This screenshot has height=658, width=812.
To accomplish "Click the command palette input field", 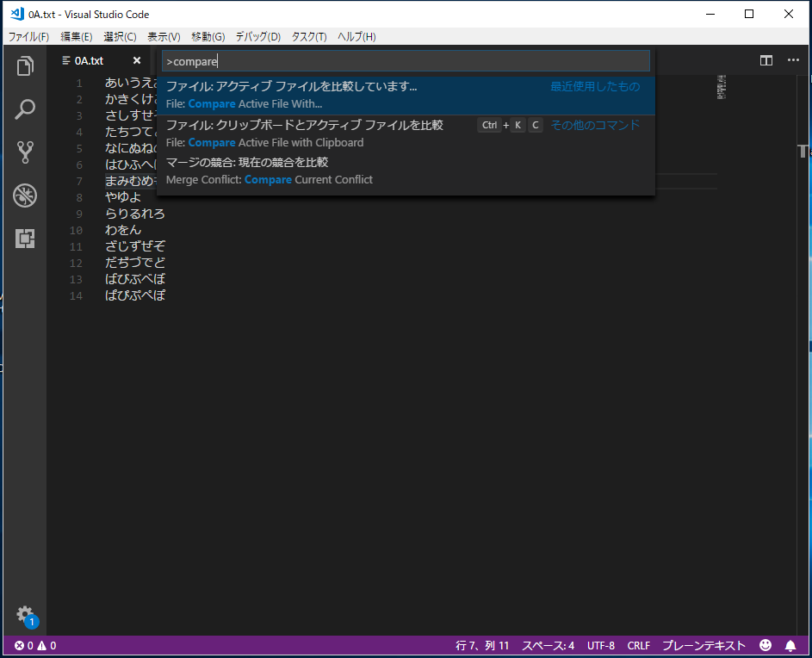I will tap(406, 61).
